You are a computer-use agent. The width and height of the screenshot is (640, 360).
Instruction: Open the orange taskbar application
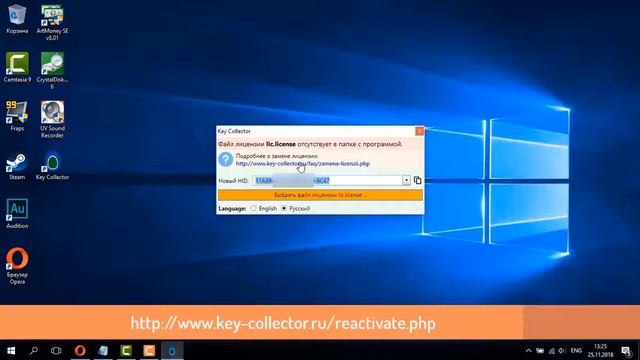pyautogui.click(x=149, y=350)
